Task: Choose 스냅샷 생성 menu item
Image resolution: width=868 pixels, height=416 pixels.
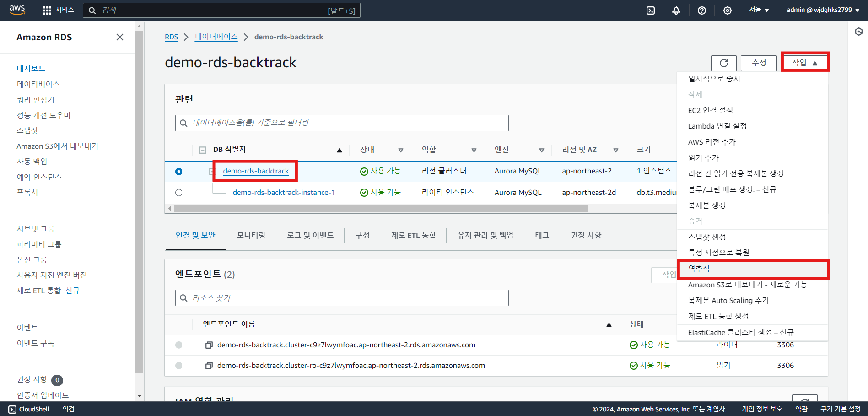Action: pos(752,237)
